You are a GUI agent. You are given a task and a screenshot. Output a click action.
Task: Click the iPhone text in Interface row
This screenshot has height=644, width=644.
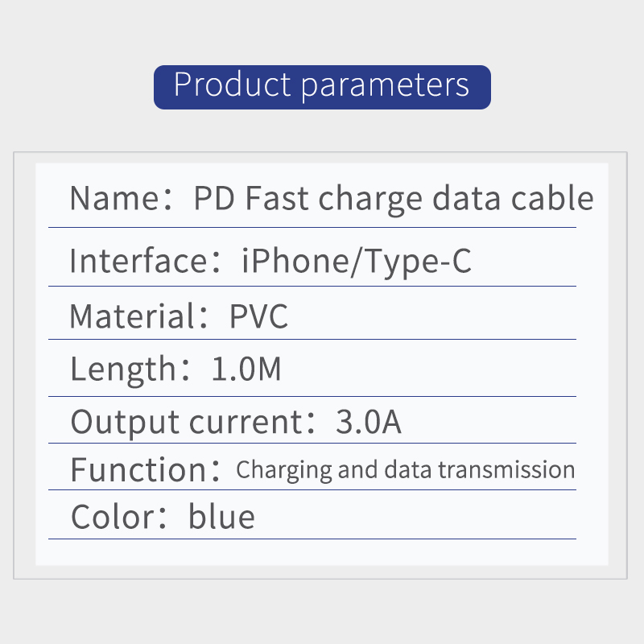(x=297, y=261)
